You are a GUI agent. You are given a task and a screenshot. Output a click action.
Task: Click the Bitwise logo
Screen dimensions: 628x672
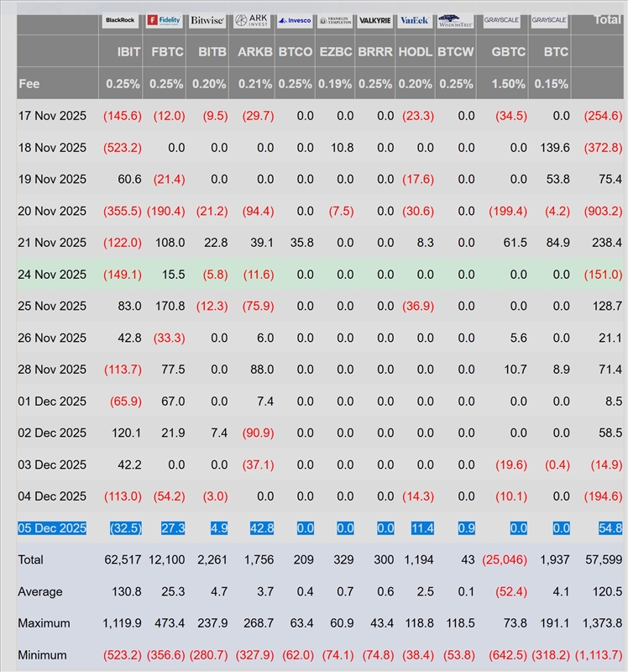[207, 19]
